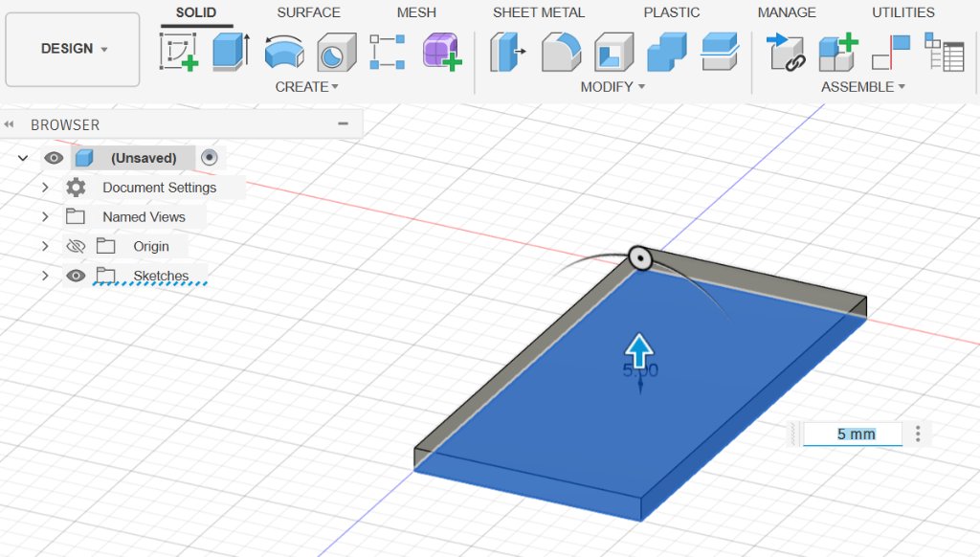
Task: Click the Sketches folder icon
Action: click(x=105, y=275)
